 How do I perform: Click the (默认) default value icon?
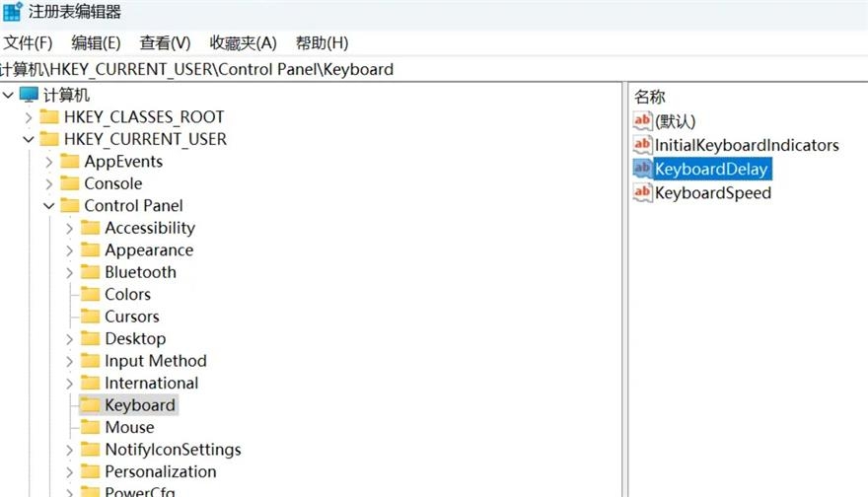[642, 121]
